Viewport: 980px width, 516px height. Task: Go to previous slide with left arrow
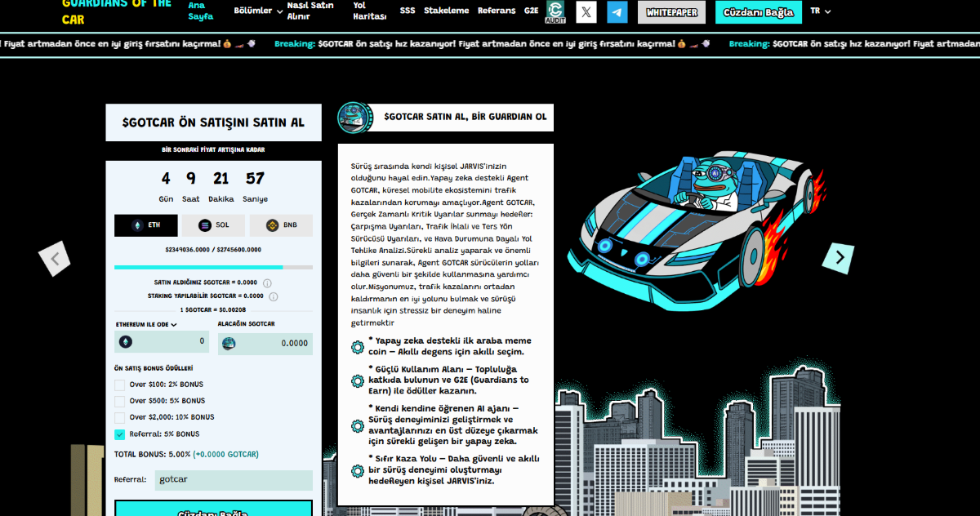tap(55, 259)
